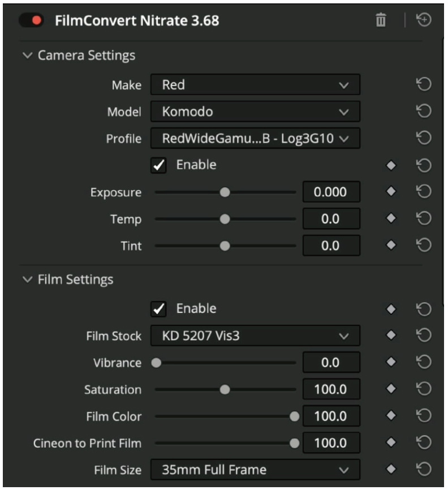448x490 pixels.
Task: Reset the Saturation parameter
Action: [424, 389]
